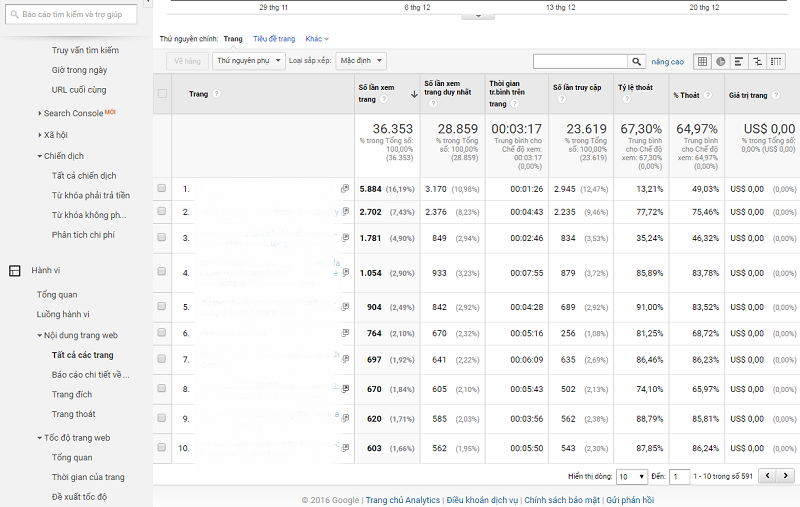
Task: Select Tiêu đề trang primary dimension
Action: pyautogui.click(x=273, y=39)
